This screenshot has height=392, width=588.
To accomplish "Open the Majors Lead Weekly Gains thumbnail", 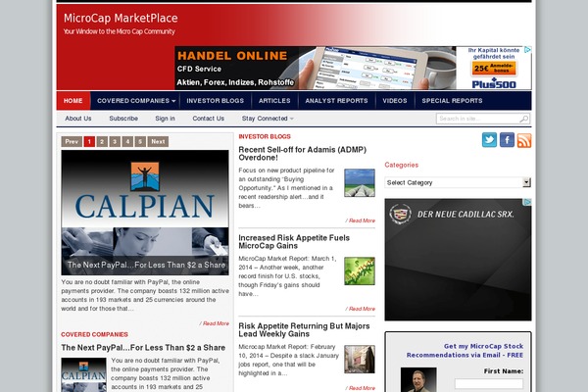I will click(x=360, y=360).
